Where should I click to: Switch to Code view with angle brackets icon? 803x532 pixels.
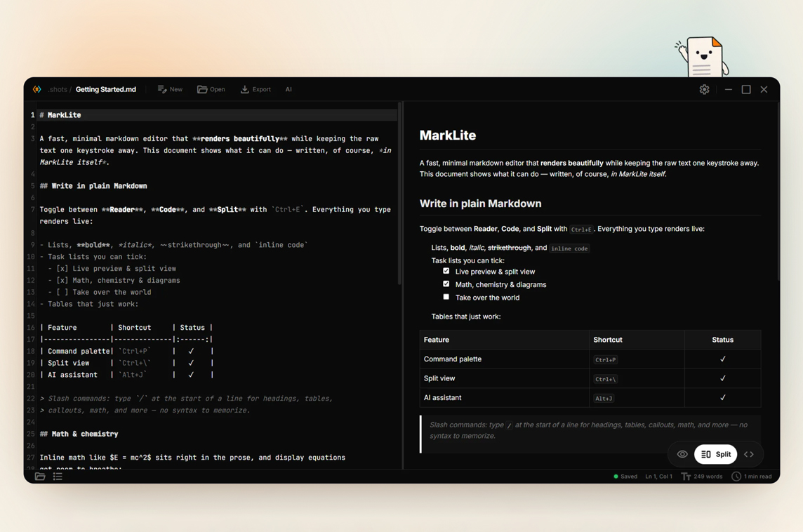click(x=749, y=454)
